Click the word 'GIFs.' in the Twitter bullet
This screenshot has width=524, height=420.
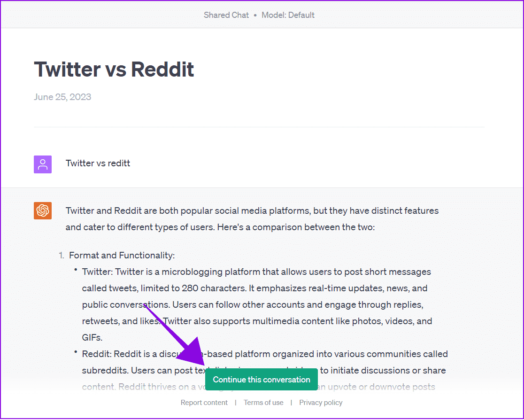(92, 337)
